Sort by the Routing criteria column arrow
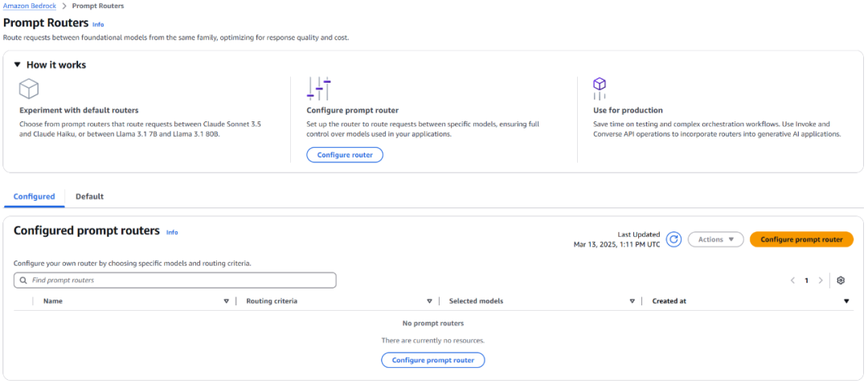This screenshot has height=384, width=868. (429, 301)
